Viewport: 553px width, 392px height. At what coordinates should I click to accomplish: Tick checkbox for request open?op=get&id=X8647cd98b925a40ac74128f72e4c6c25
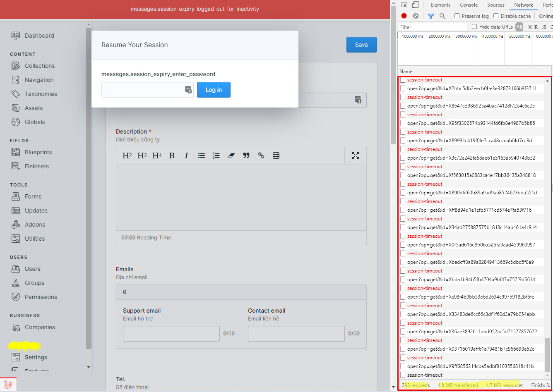tap(403, 105)
